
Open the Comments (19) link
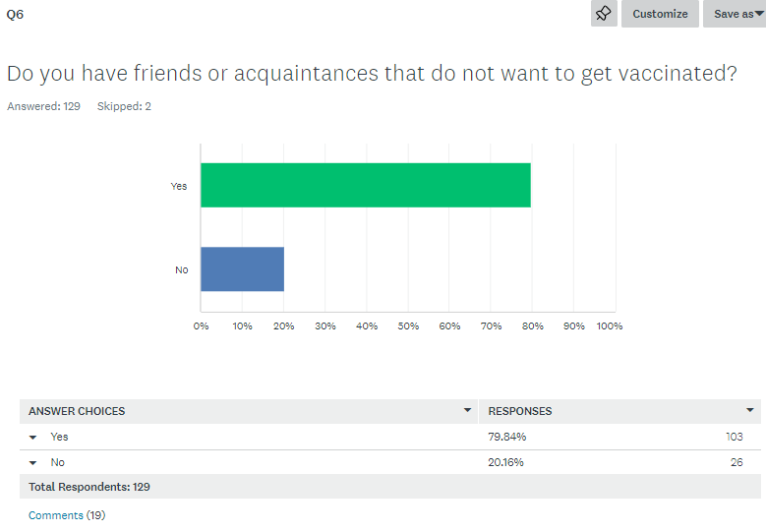pyautogui.click(x=66, y=515)
